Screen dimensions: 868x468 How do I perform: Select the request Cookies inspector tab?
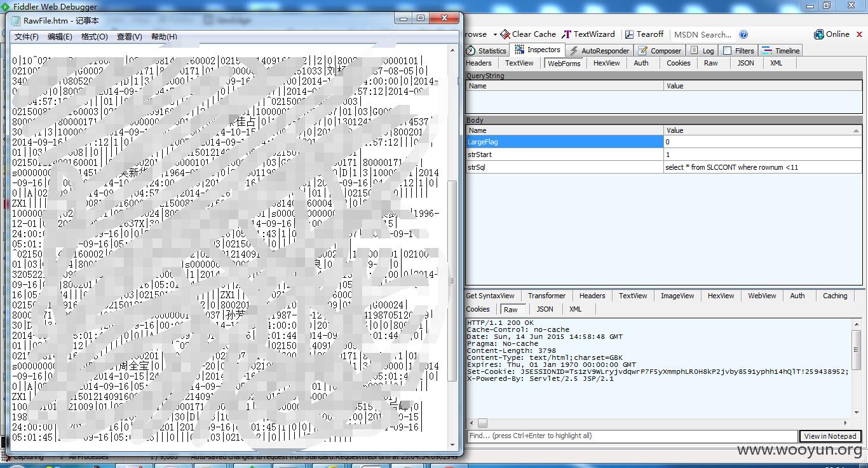click(x=678, y=63)
